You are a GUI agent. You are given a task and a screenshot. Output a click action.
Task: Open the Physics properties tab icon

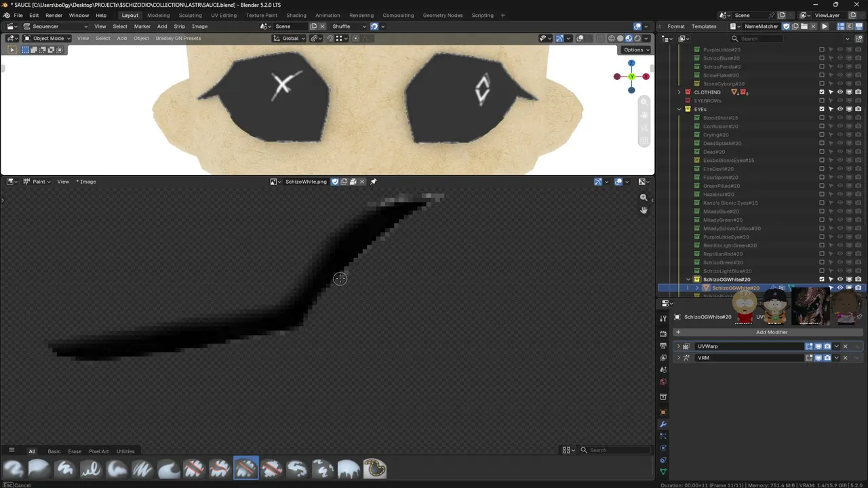663,448
